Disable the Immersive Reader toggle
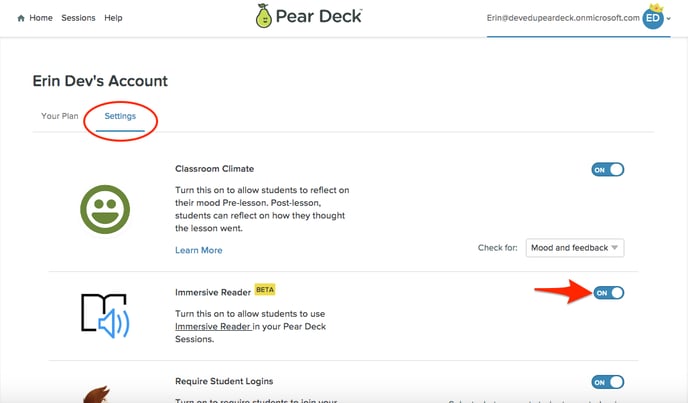The width and height of the screenshot is (688, 403). (607, 292)
